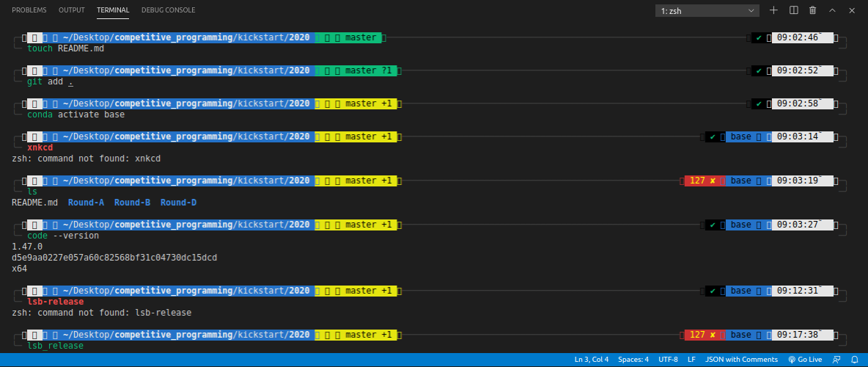868x367 pixels.
Task: Click the 'master ?1' git status segment
Action: 368,71
